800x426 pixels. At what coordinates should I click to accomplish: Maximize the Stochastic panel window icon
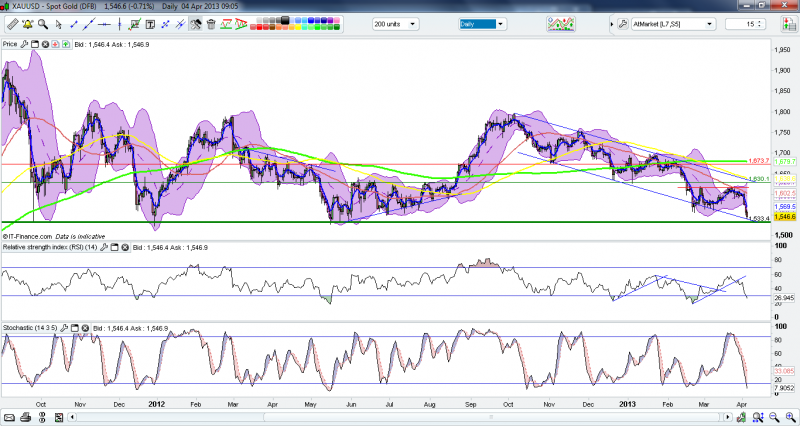coord(74,328)
